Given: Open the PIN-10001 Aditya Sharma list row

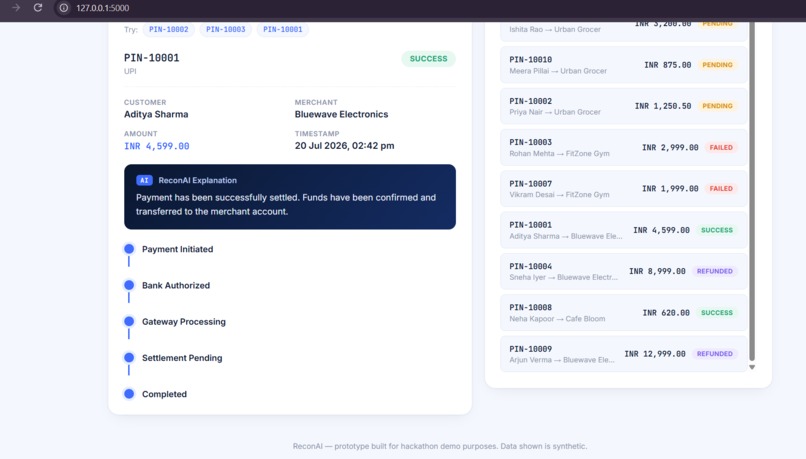Looking at the screenshot, I should tap(624, 230).
